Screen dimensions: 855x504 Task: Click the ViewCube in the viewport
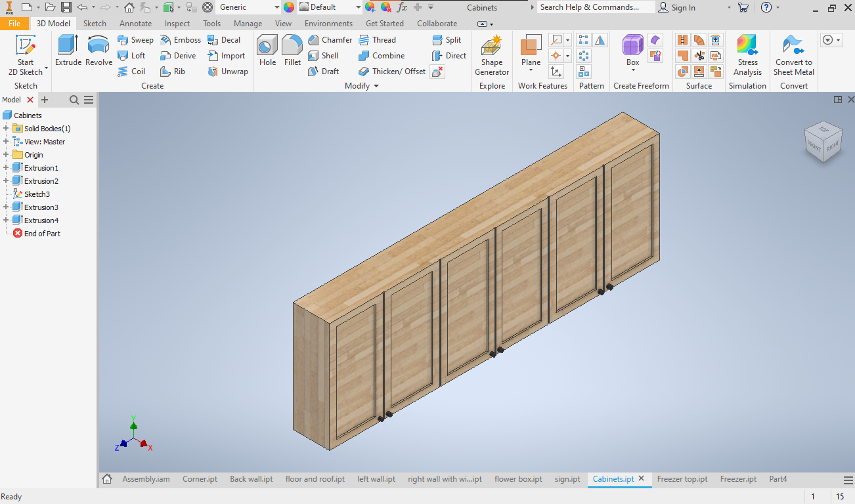[823, 141]
